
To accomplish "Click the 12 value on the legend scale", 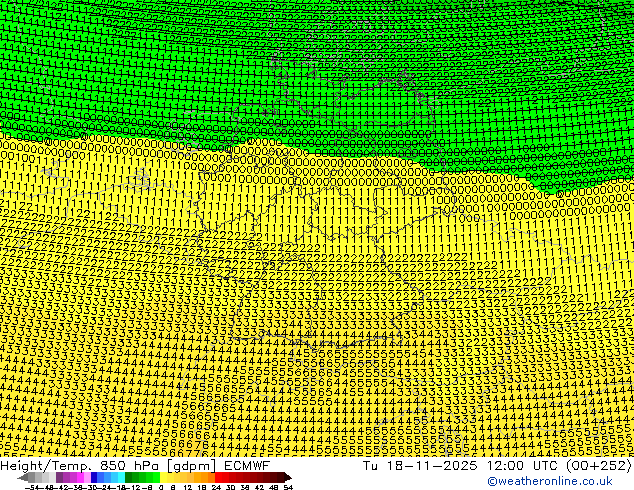I will click(x=187, y=487).
